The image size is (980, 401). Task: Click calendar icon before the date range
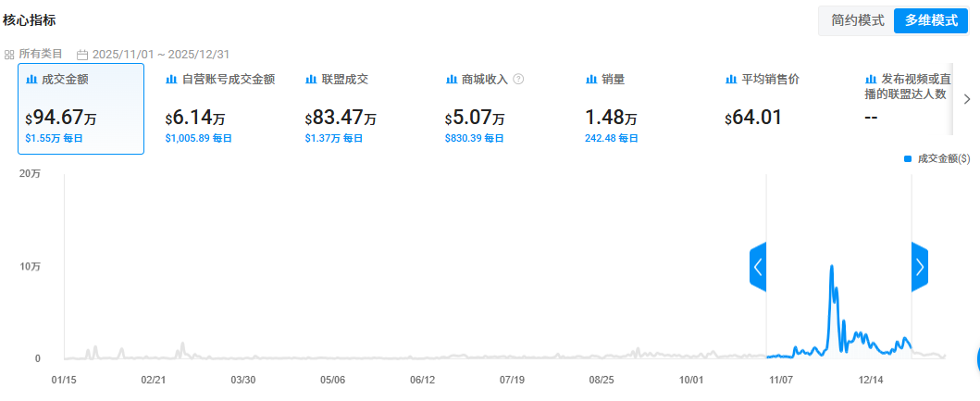click(x=82, y=55)
